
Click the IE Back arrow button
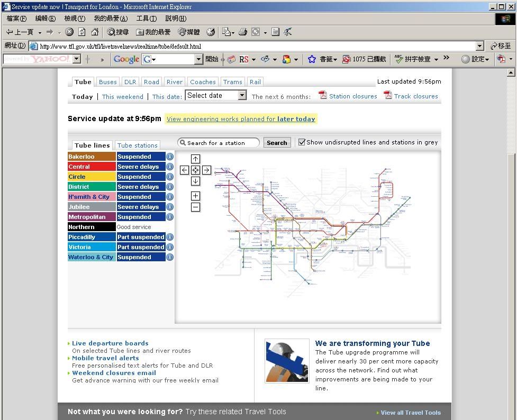tap(20, 32)
